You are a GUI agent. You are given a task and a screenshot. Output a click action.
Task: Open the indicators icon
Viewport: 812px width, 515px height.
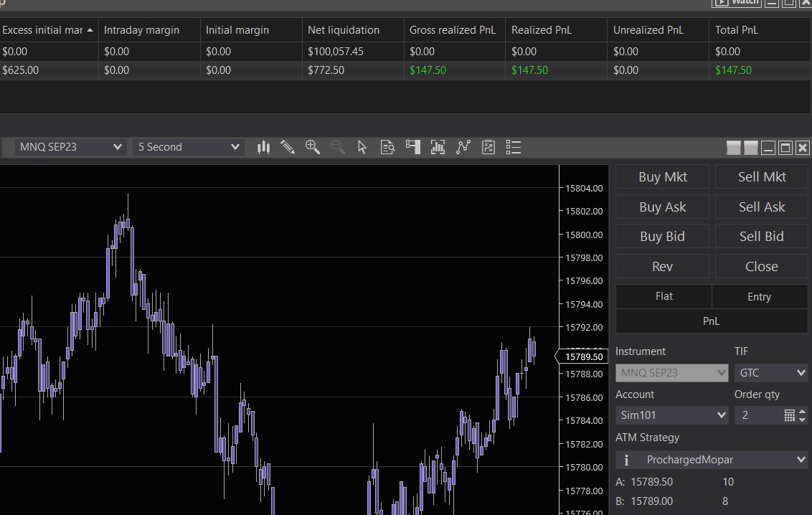pos(463,147)
